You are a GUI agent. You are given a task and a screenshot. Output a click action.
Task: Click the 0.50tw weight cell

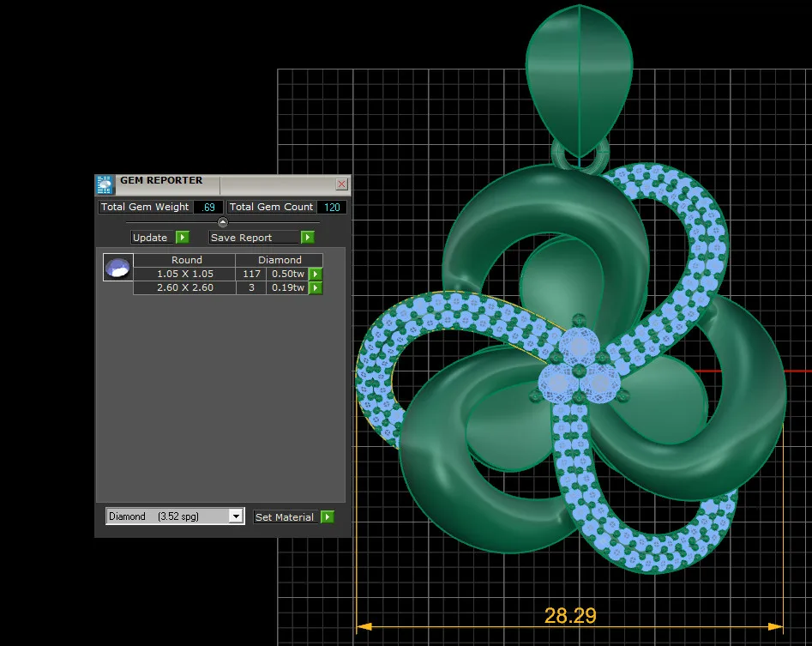288,274
